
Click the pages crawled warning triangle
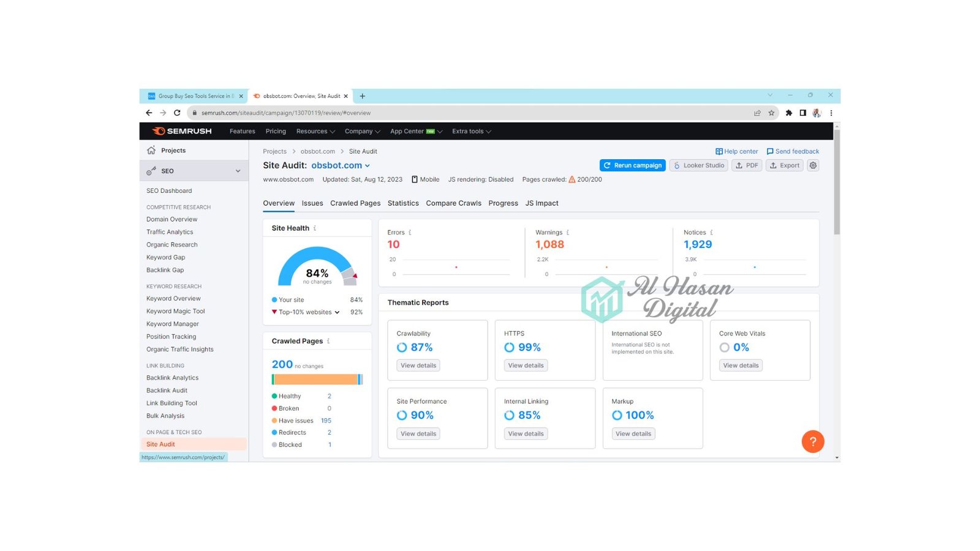(x=572, y=179)
